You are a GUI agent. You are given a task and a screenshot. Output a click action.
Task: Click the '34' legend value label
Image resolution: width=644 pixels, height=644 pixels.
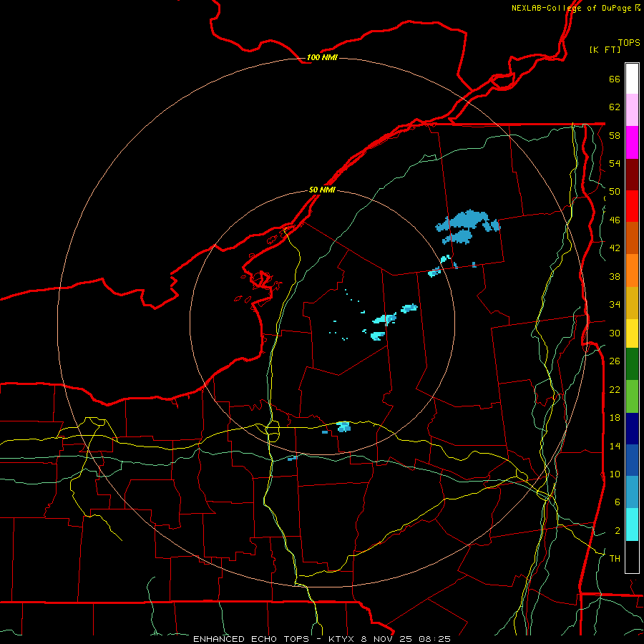pos(615,305)
